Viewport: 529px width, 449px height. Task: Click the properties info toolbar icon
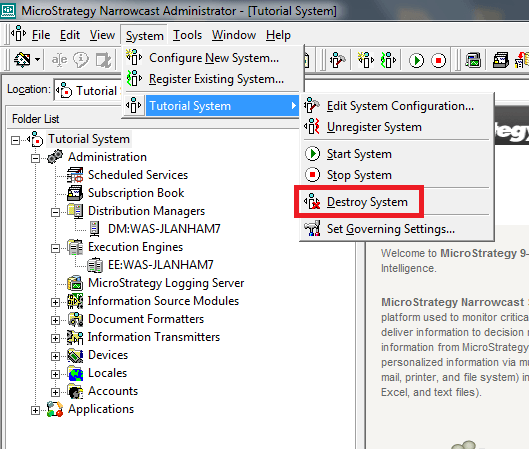(81, 60)
